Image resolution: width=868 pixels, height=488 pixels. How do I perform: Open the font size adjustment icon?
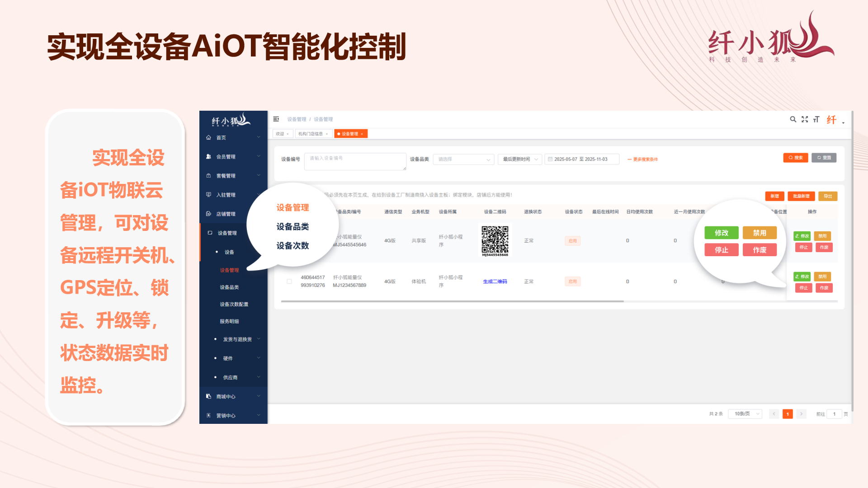click(816, 119)
